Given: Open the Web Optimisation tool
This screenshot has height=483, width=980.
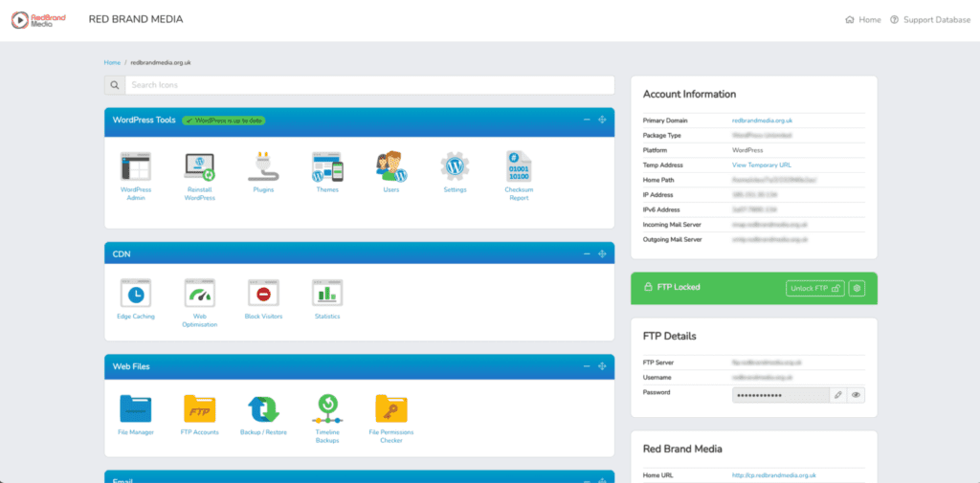Looking at the screenshot, I should tap(199, 293).
